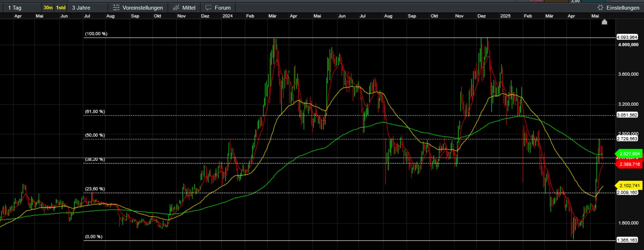
Task: Select the (50,00 %) Fibonacci label
Action: [x=95, y=135]
